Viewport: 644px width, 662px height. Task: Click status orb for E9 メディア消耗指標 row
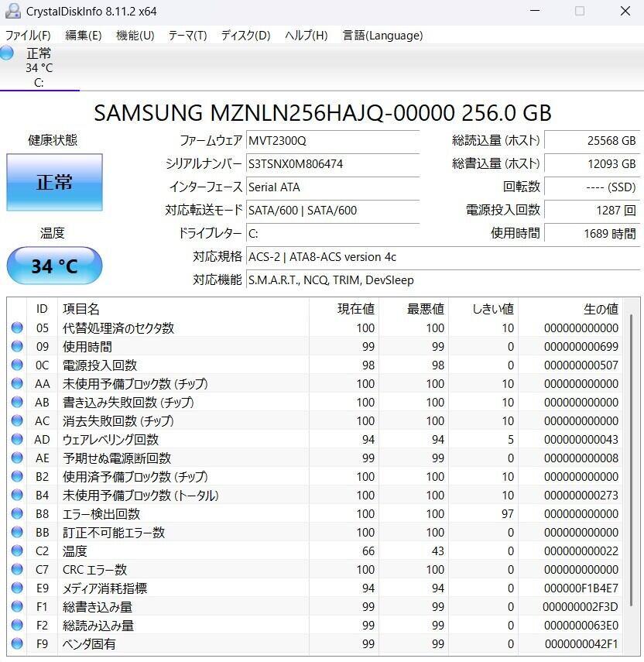coord(17,588)
